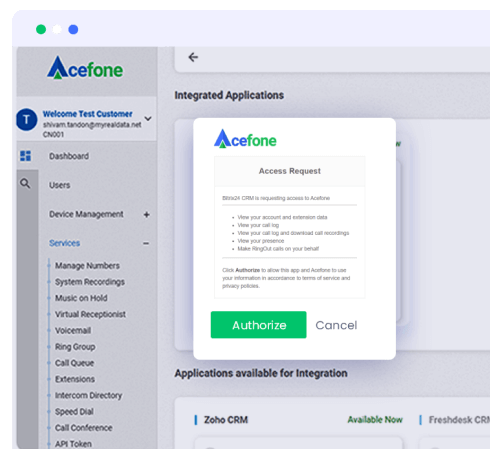Open Music on Hold
This screenshot has width=490, height=449.
(81, 298)
